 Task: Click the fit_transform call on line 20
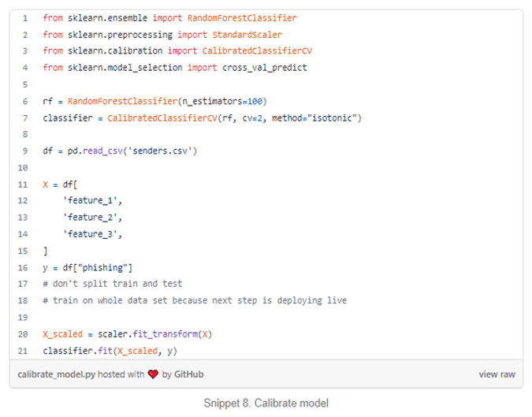click(x=165, y=334)
